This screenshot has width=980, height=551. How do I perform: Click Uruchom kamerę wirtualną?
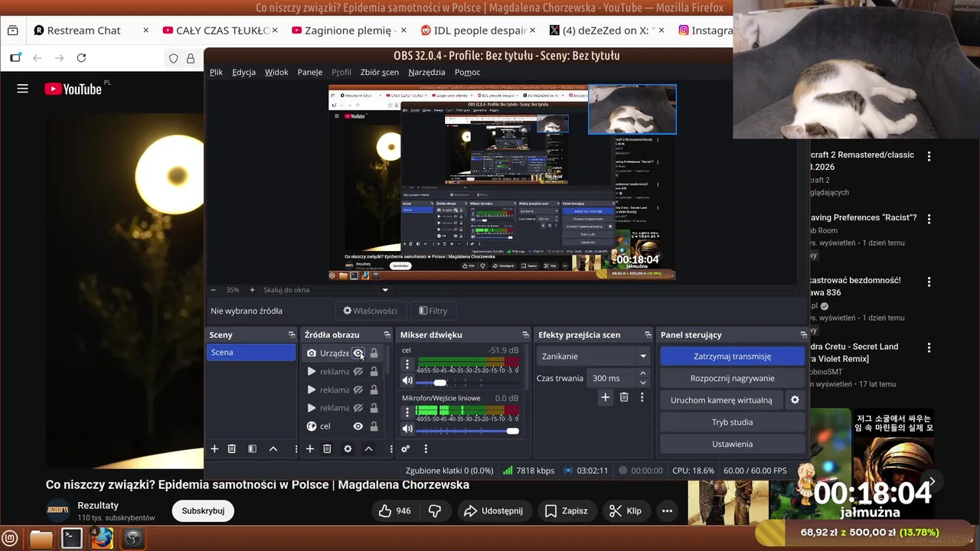click(721, 399)
